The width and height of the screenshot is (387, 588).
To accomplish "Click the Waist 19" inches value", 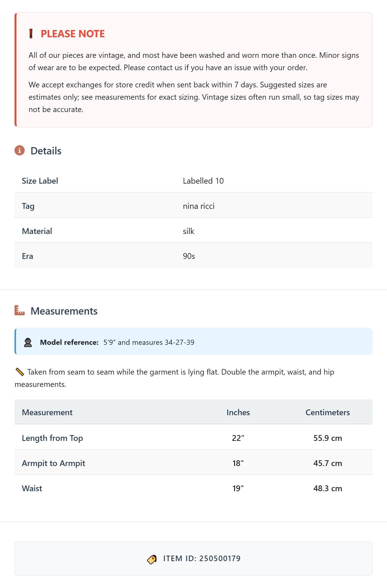I will click(238, 489).
